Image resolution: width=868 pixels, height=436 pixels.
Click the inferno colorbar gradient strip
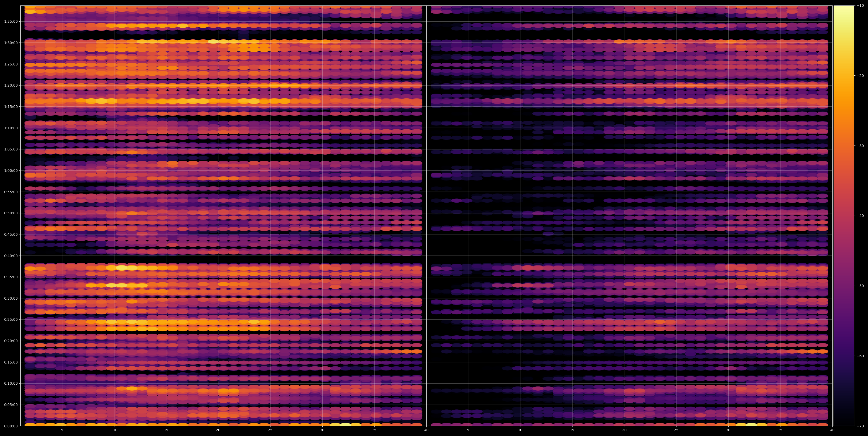[x=844, y=216]
